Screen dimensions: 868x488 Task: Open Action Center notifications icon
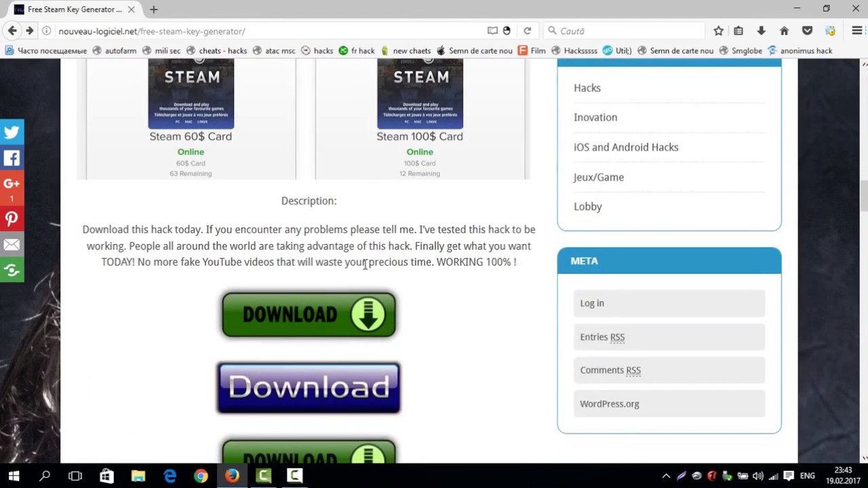tap(789, 476)
